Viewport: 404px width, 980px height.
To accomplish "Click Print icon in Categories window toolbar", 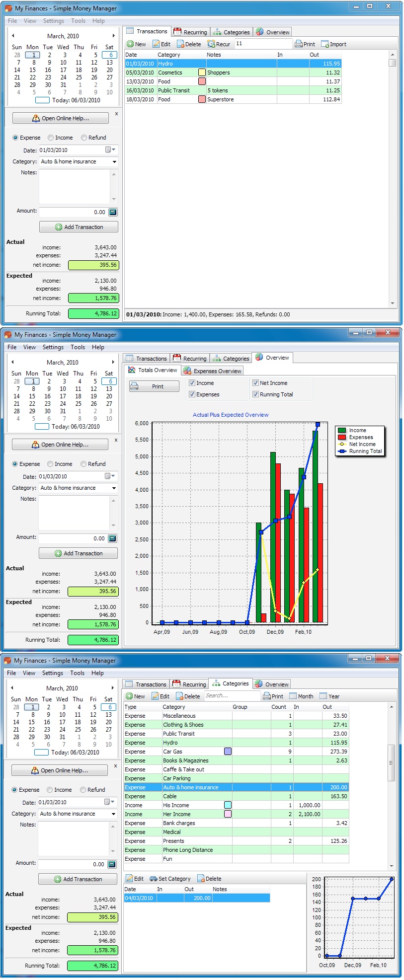I will click(x=267, y=696).
